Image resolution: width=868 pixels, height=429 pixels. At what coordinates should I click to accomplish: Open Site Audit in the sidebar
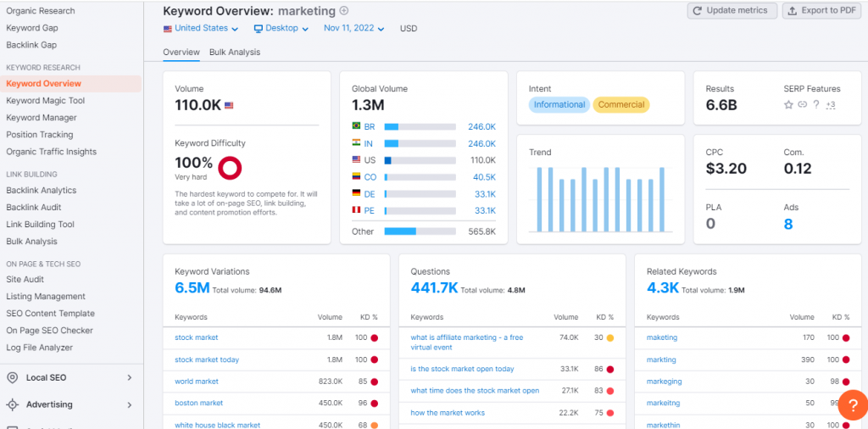click(25, 280)
